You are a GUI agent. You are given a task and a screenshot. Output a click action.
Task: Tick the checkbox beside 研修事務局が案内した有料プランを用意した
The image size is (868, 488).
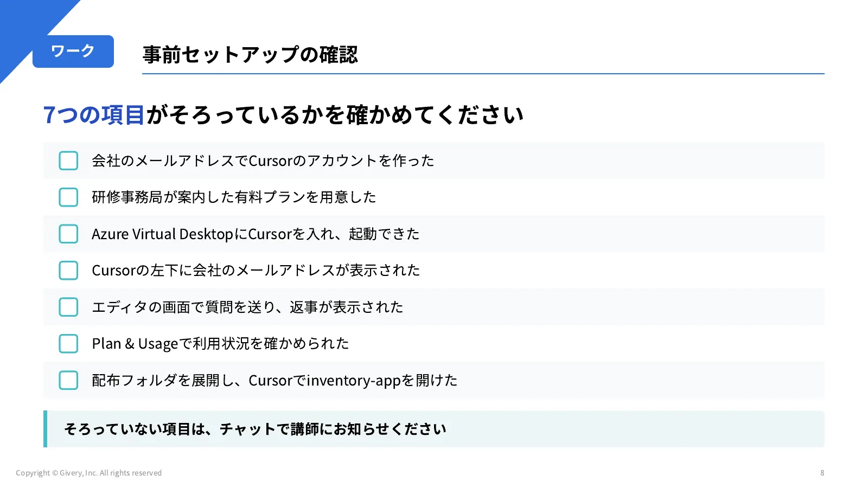click(68, 197)
